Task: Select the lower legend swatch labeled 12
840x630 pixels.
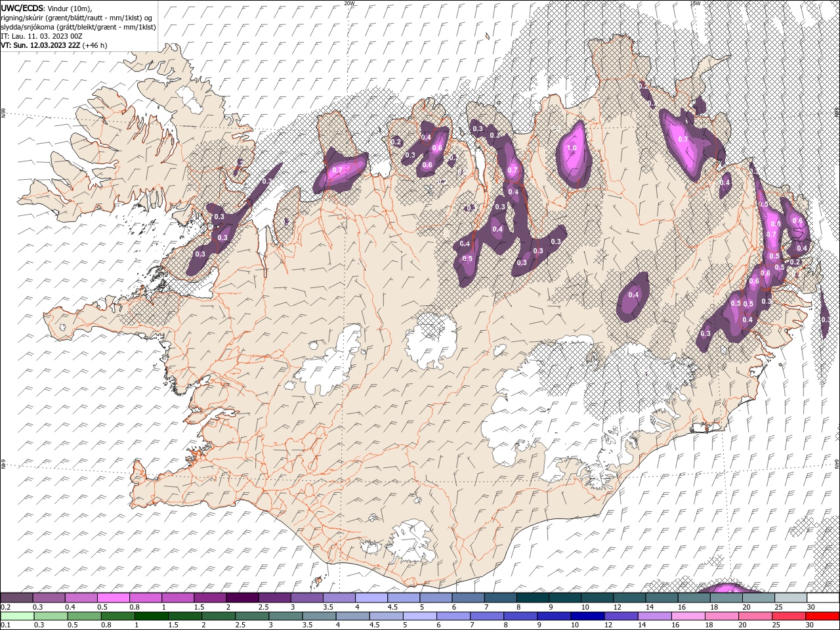Action: click(x=621, y=616)
